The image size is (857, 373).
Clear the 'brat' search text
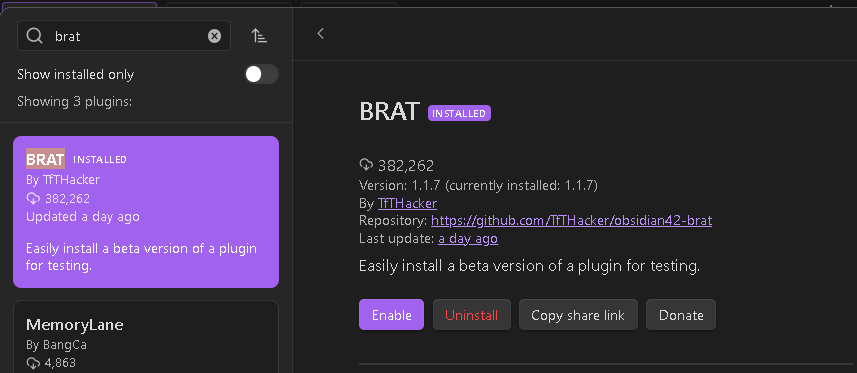[x=214, y=36]
